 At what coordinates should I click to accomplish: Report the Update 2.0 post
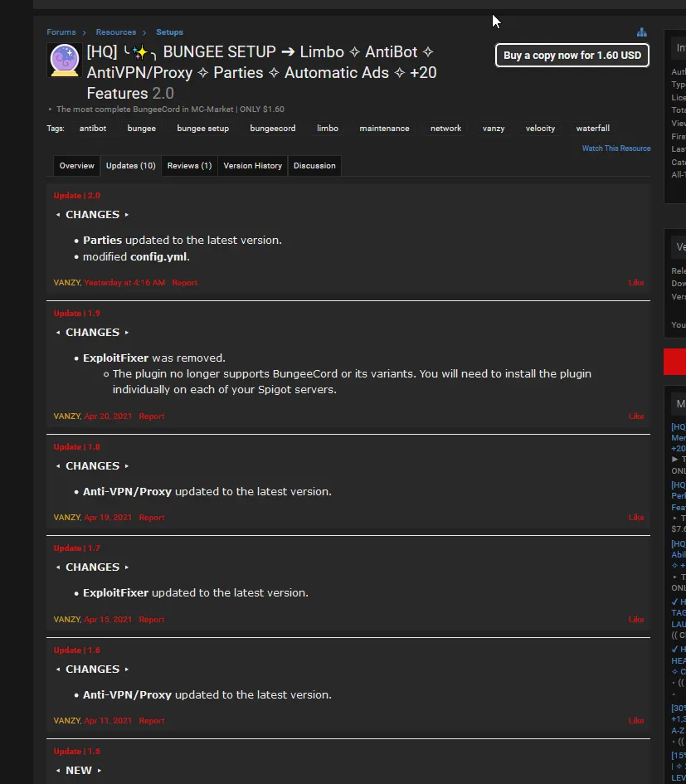(x=184, y=283)
